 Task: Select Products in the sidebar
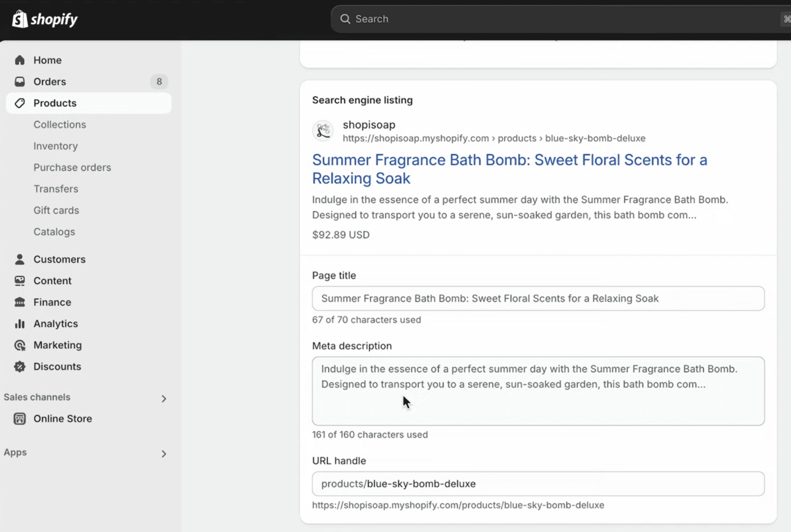click(x=89, y=103)
